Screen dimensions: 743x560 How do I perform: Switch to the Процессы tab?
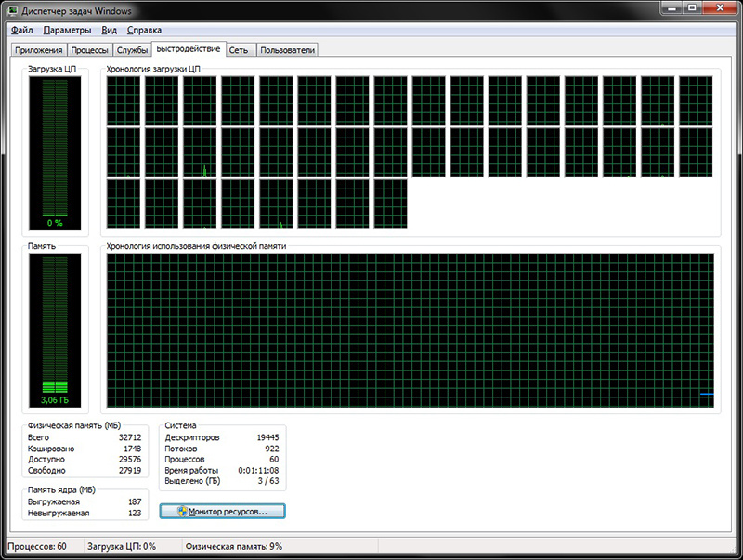pos(90,50)
